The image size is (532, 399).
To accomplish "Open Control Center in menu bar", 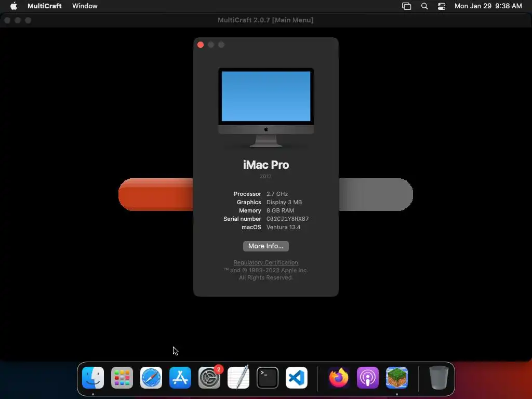I will coord(442,6).
